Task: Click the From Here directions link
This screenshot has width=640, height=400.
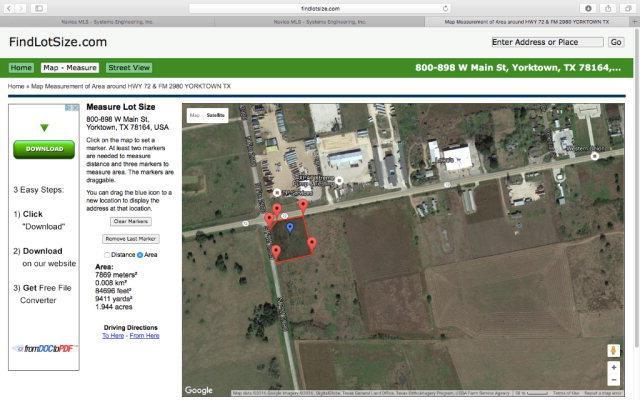Action: pyautogui.click(x=144, y=336)
